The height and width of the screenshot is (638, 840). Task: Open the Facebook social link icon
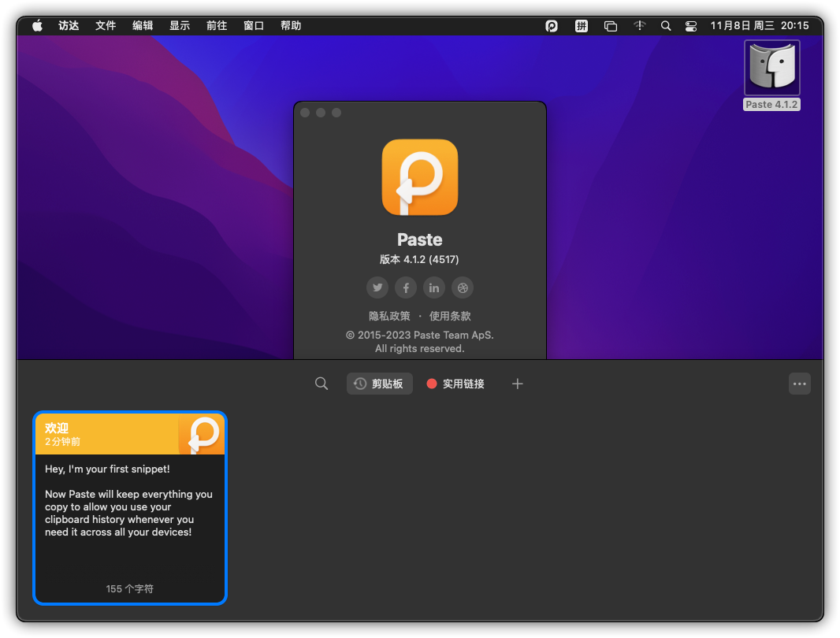pos(406,287)
